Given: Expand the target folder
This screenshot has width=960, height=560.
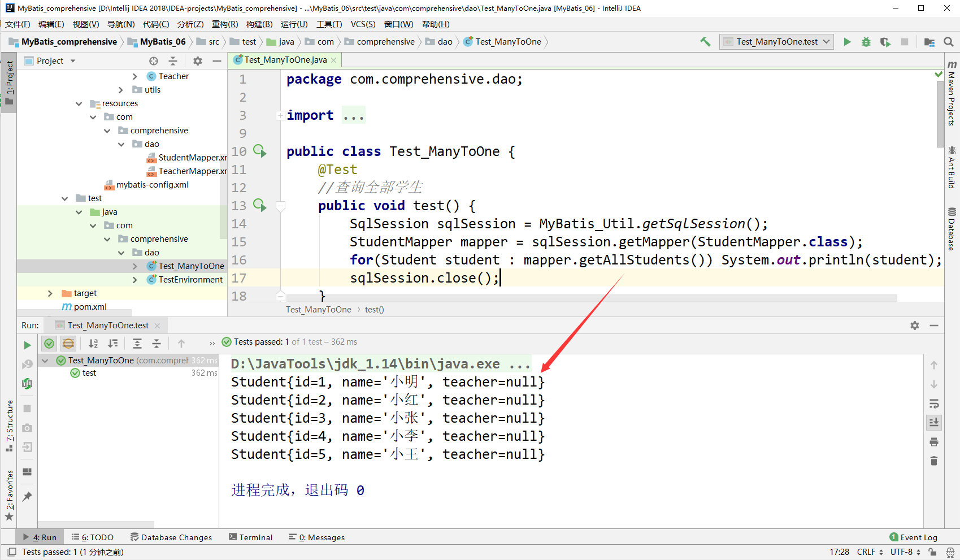Looking at the screenshot, I should (50, 293).
